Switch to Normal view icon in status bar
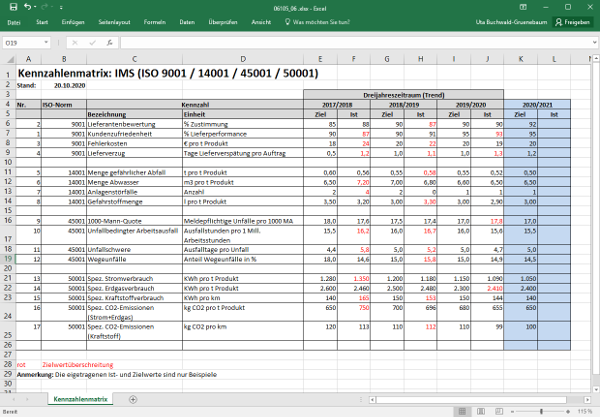The image size is (600, 417). [x=461, y=411]
